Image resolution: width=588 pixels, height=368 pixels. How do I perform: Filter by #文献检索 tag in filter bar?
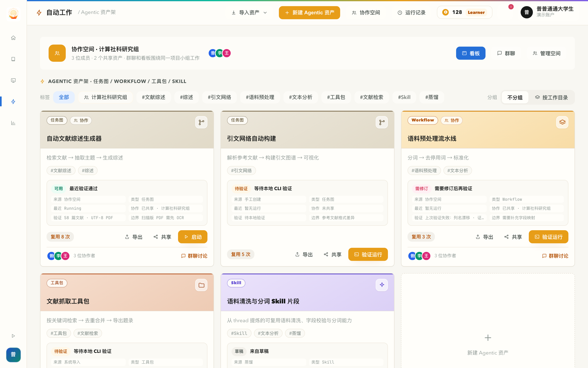[372, 97]
